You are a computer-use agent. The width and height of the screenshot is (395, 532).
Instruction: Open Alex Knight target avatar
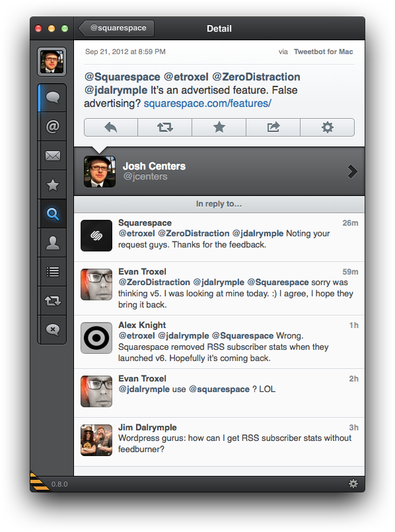pos(96,338)
